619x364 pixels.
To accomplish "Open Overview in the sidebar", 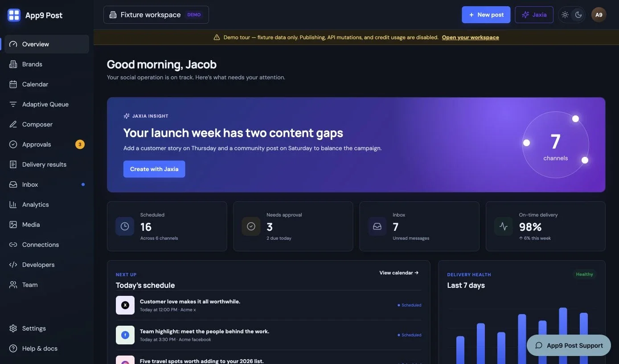I will coord(47,44).
